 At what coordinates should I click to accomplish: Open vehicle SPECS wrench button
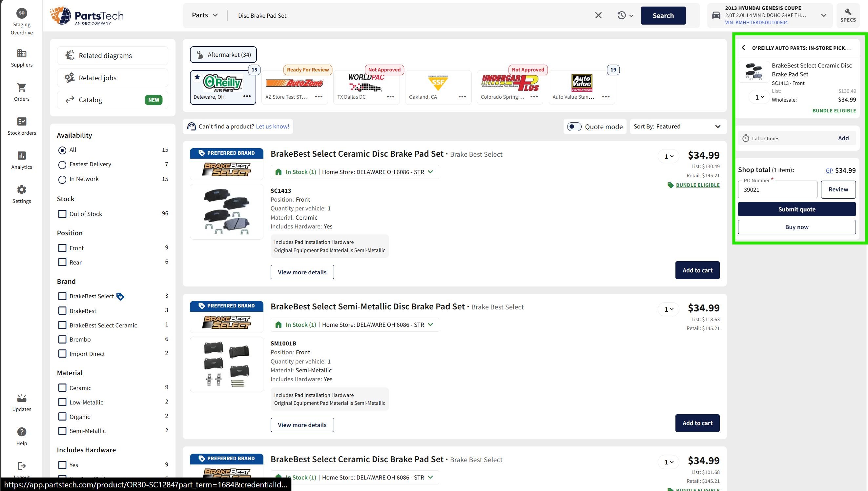848,15
